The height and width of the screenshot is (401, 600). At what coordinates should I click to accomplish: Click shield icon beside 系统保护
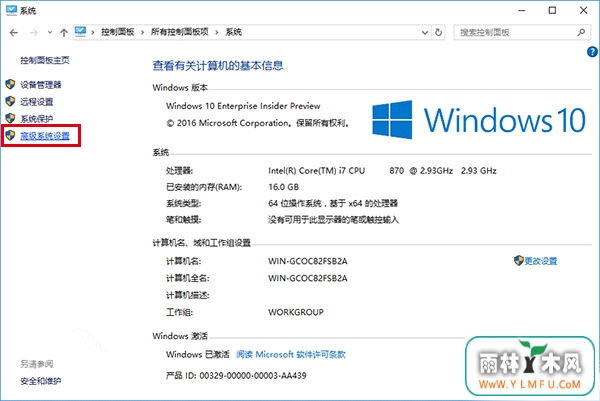pyautogui.click(x=10, y=118)
